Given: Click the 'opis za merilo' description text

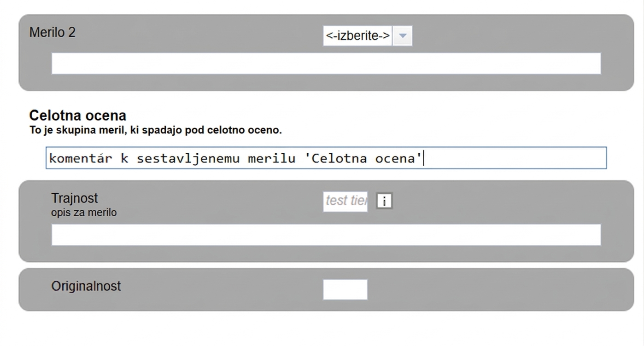Looking at the screenshot, I should click(x=84, y=213).
